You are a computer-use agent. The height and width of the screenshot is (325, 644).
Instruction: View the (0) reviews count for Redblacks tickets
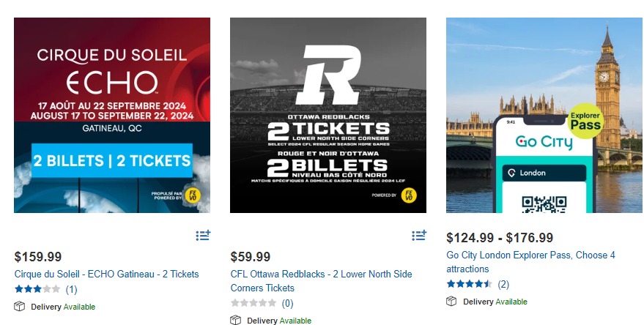[x=288, y=303]
